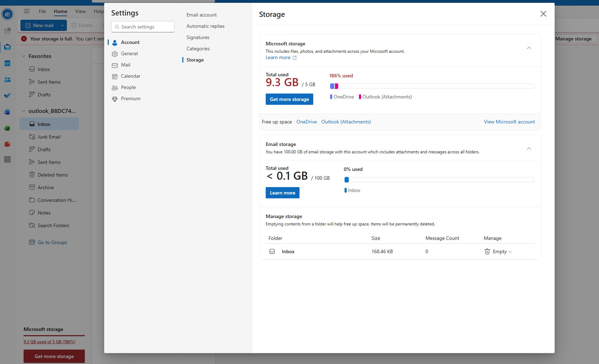The width and height of the screenshot is (599, 364).
Task: Collapse the Favorites folder group
Action: tap(24, 56)
